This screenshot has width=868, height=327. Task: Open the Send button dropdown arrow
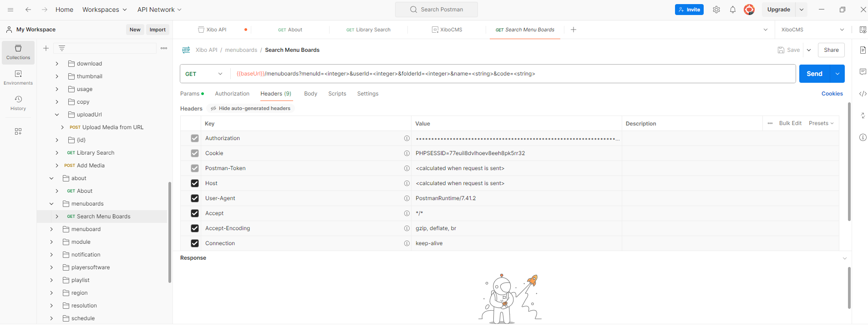838,74
